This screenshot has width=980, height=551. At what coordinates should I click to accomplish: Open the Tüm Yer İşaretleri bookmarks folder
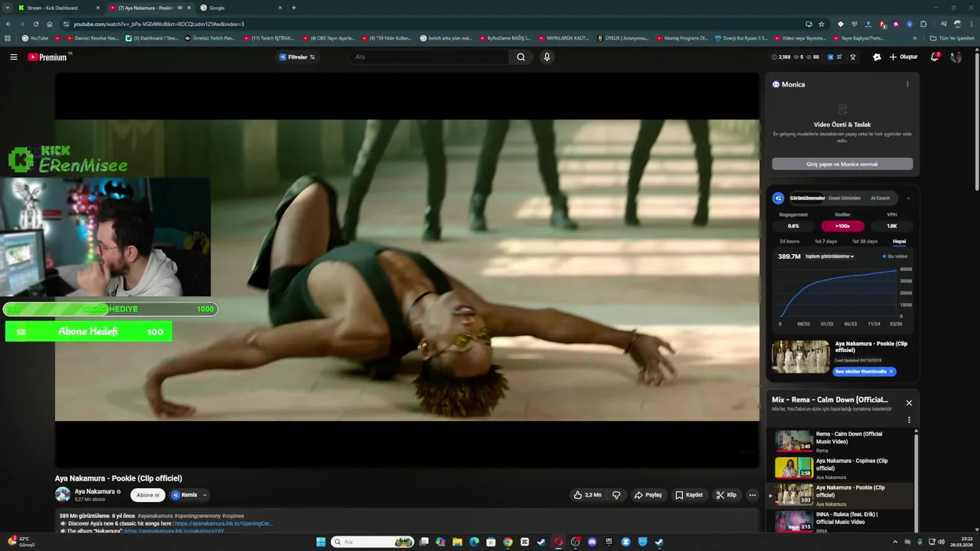(951, 37)
